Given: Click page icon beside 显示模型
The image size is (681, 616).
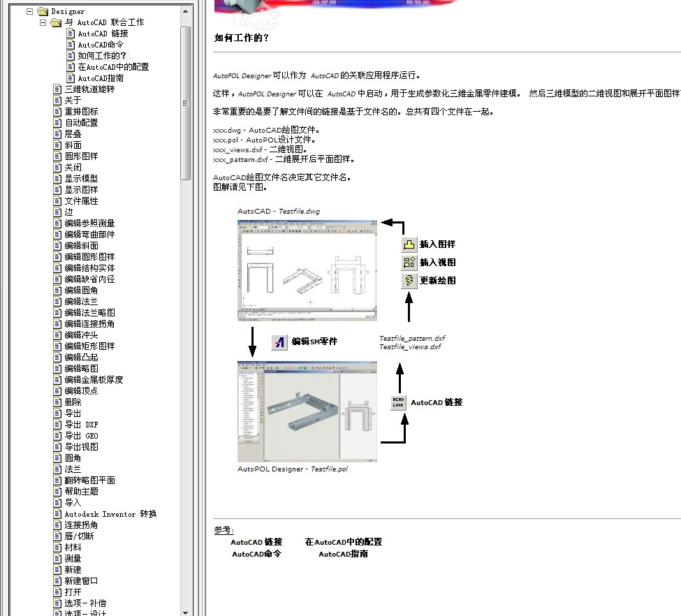Looking at the screenshot, I should click(57, 179).
